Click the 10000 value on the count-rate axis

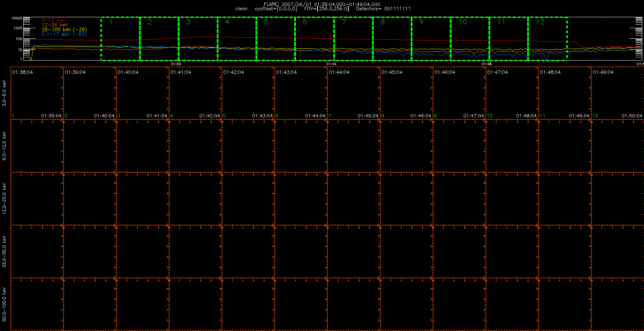(x=17, y=18)
